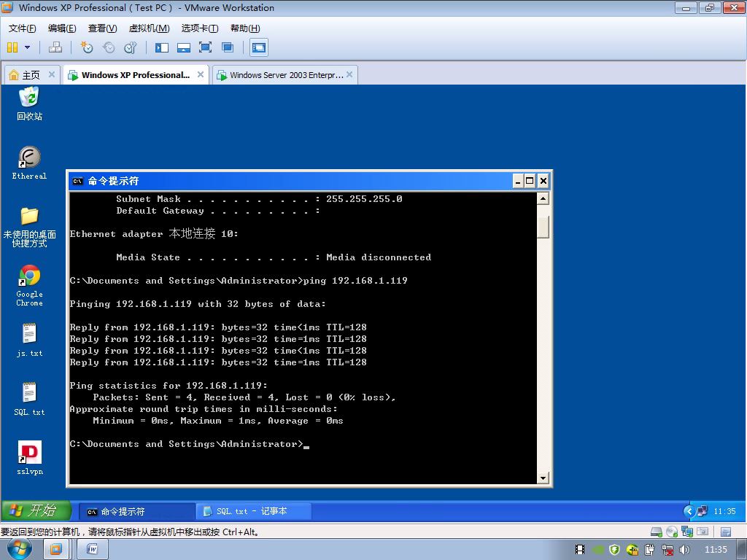Open the 帮助(H) menu
Image resolution: width=747 pixels, height=560 pixels.
pyautogui.click(x=245, y=28)
